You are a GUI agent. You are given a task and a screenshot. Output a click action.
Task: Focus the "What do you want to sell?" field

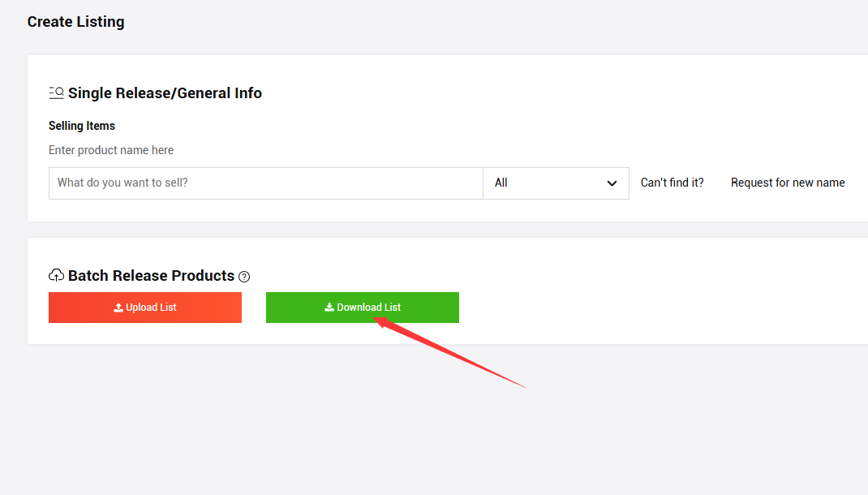pos(265,183)
